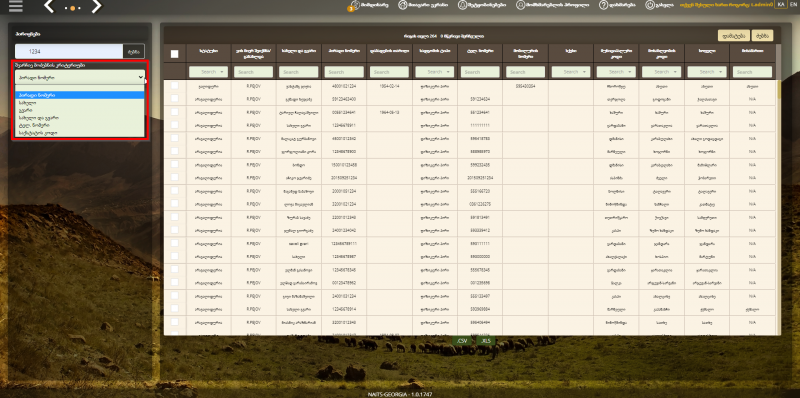Check the row with ID 00881234641
800x398 pixels.
tap(174, 112)
